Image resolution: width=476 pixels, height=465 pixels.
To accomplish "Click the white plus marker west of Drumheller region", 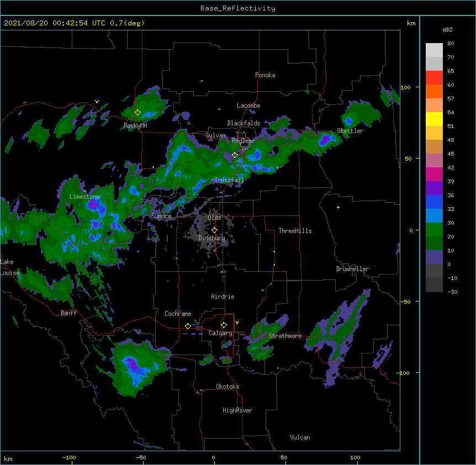I will (x=338, y=207).
